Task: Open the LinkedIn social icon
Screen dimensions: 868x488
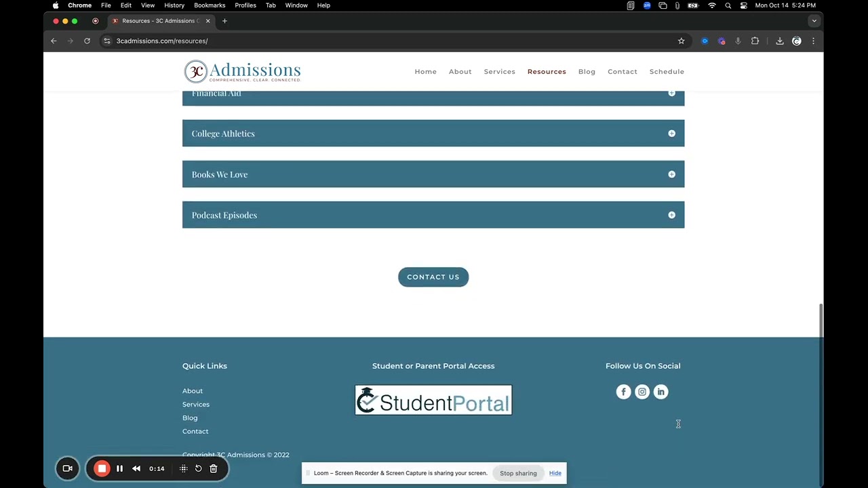Action: click(x=660, y=392)
